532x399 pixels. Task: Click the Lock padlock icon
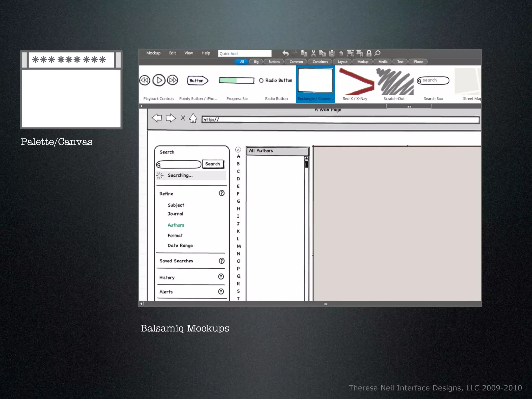(369, 53)
